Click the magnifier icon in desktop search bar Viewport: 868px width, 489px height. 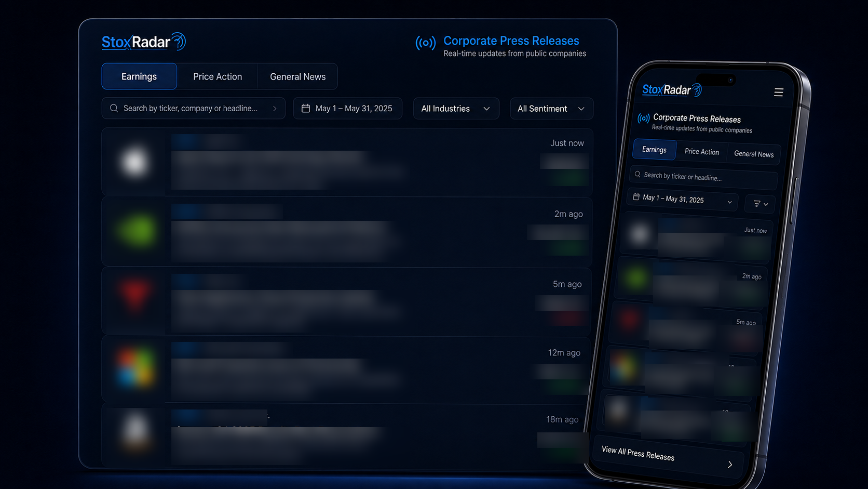114,108
